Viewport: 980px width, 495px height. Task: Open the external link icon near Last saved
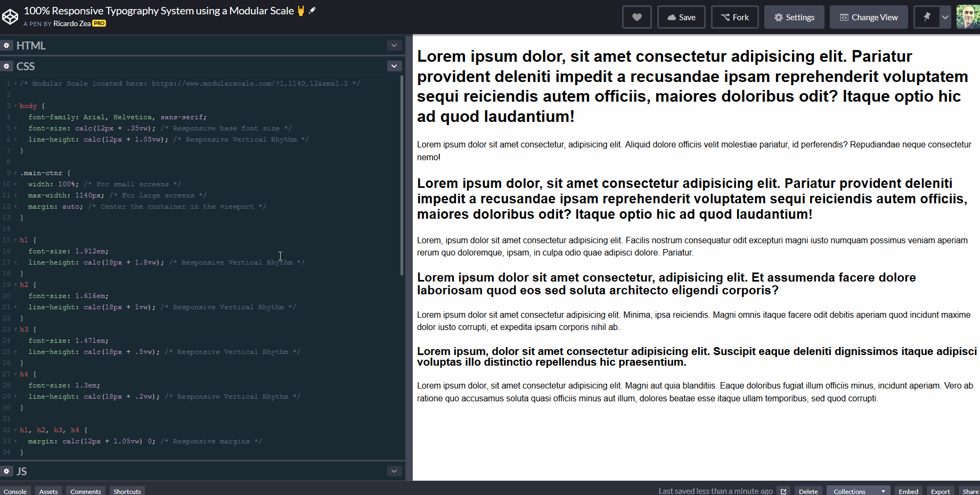[x=782, y=491]
